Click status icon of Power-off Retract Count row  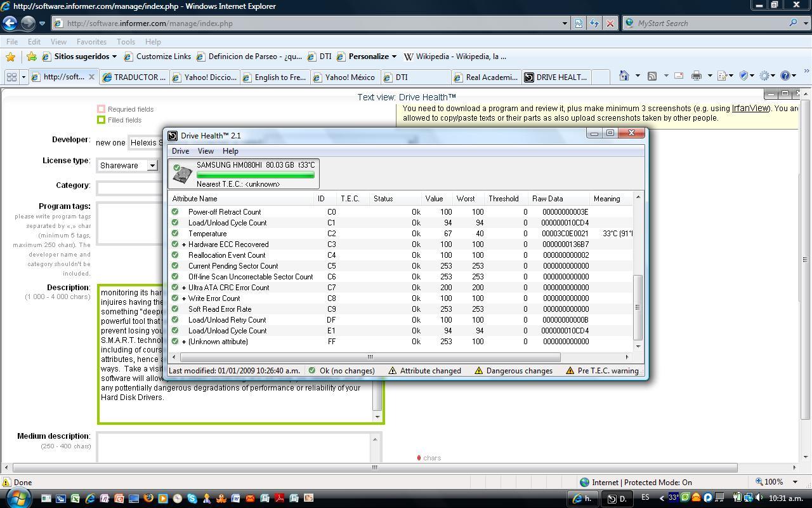pos(175,212)
